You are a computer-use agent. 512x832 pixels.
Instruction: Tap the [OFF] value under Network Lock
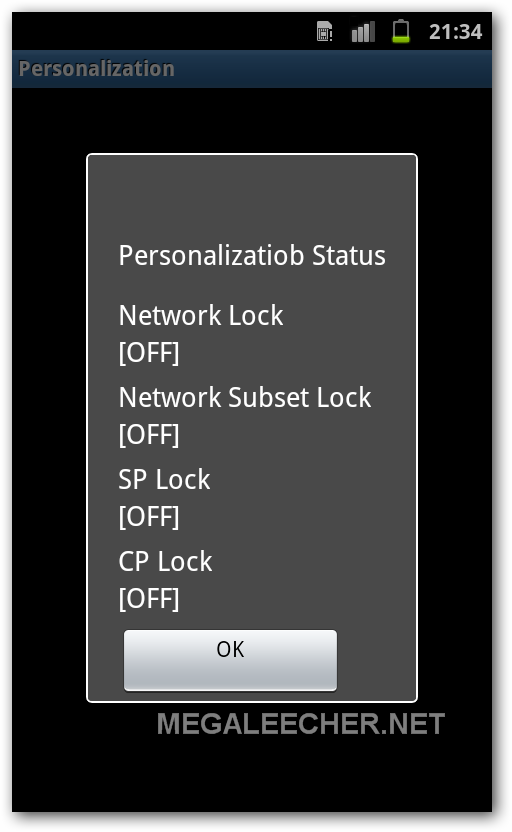(149, 352)
